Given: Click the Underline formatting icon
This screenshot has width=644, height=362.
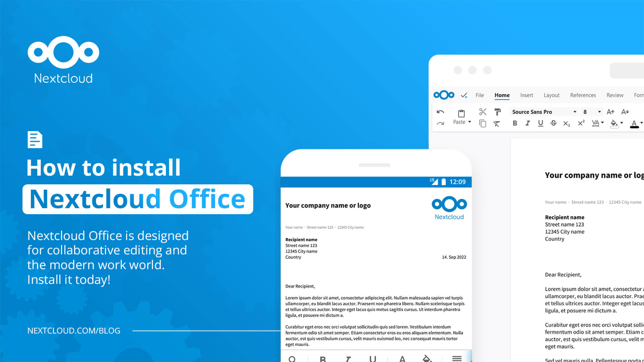Looking at the screenshot, I should (539, 123).
